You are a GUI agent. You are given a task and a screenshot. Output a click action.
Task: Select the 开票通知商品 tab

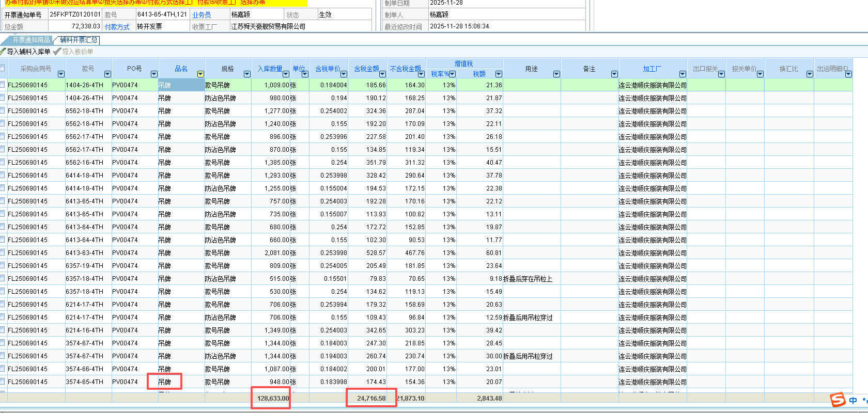tap(31, 40)
